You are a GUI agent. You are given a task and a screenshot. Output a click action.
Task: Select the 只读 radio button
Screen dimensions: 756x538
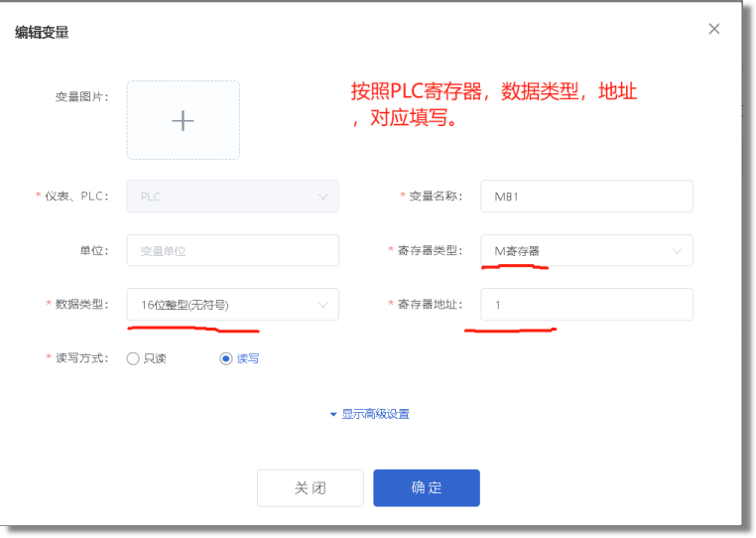[x=133, y=358]
